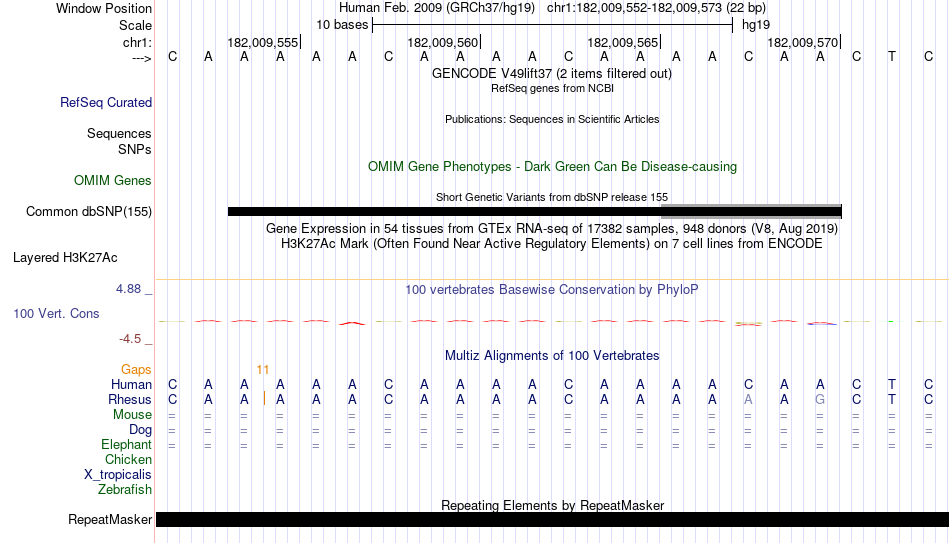Select the Human species row label
Viewport: 950px width, 543px height.
coord(131,385)
